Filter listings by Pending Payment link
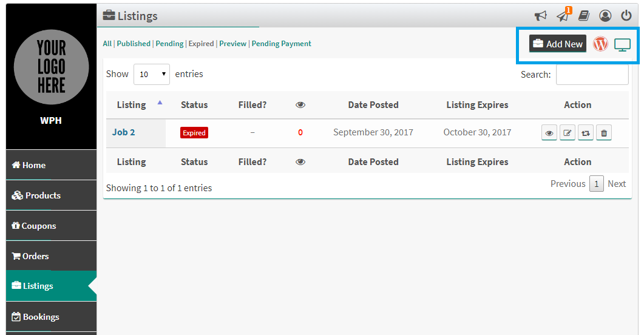 [282, 44]
